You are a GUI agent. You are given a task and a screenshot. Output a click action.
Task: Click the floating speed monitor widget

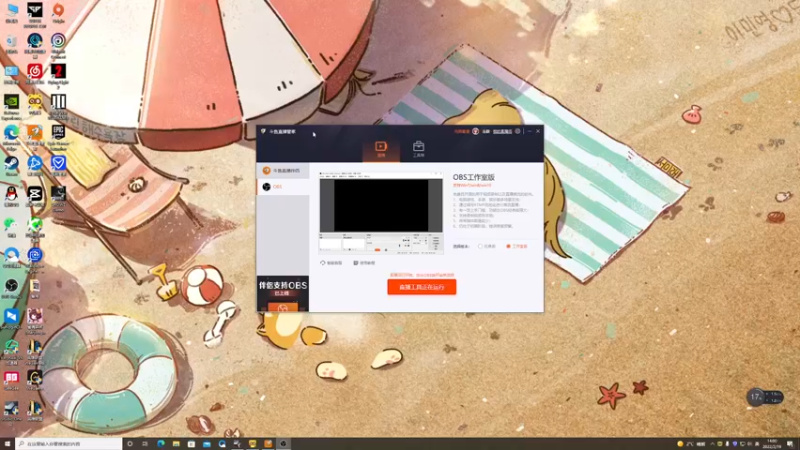point(764,397)
